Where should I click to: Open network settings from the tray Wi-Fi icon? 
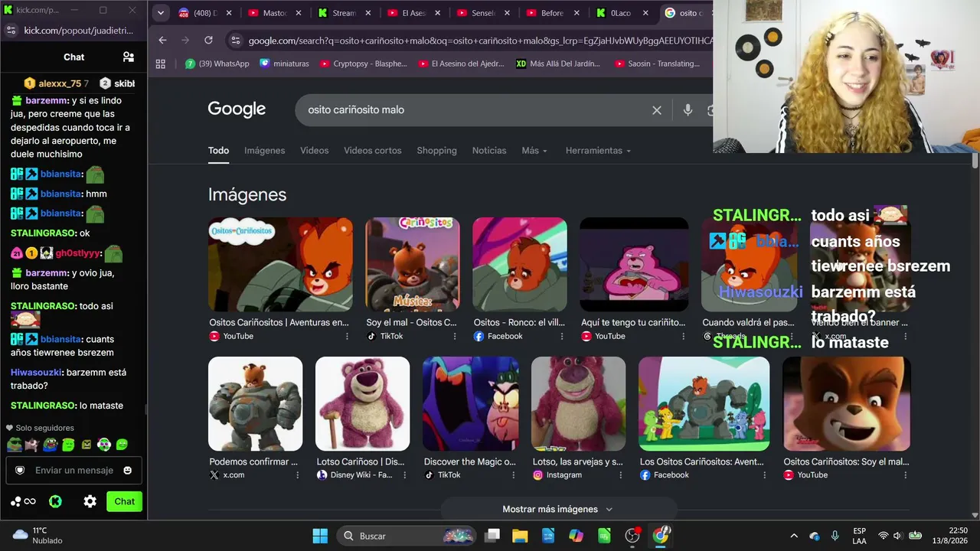(883, 536)
